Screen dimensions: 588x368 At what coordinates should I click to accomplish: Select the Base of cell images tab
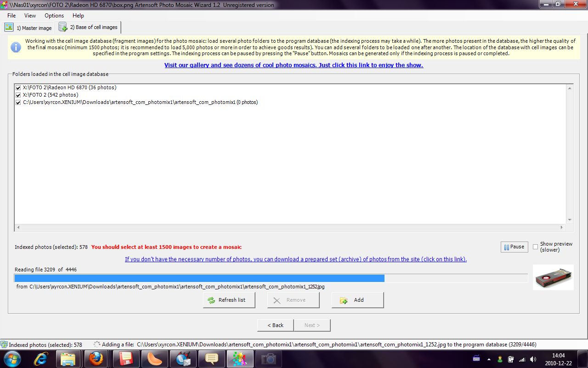(88, 27)
